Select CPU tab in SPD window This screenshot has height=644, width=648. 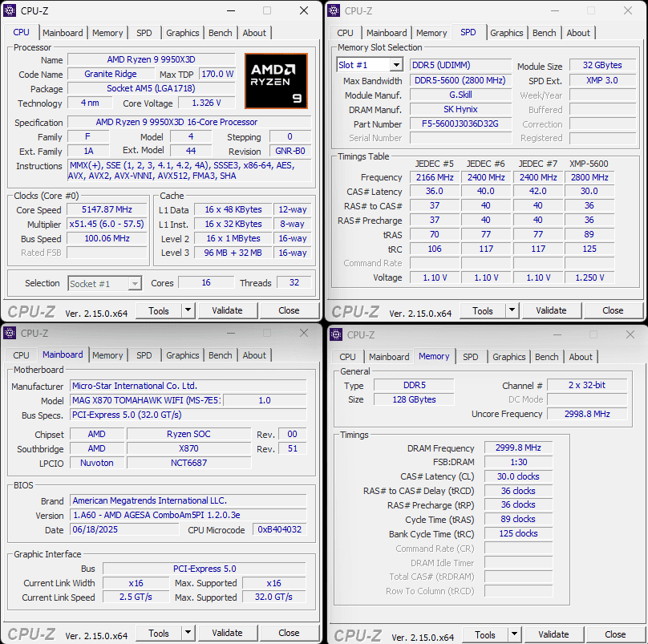pos(345,33)
